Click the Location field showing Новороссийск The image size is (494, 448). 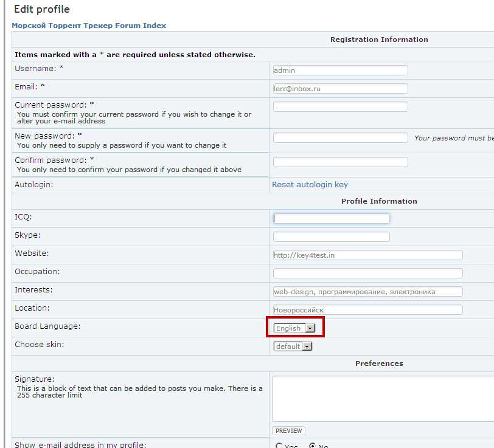coord(367,310)
